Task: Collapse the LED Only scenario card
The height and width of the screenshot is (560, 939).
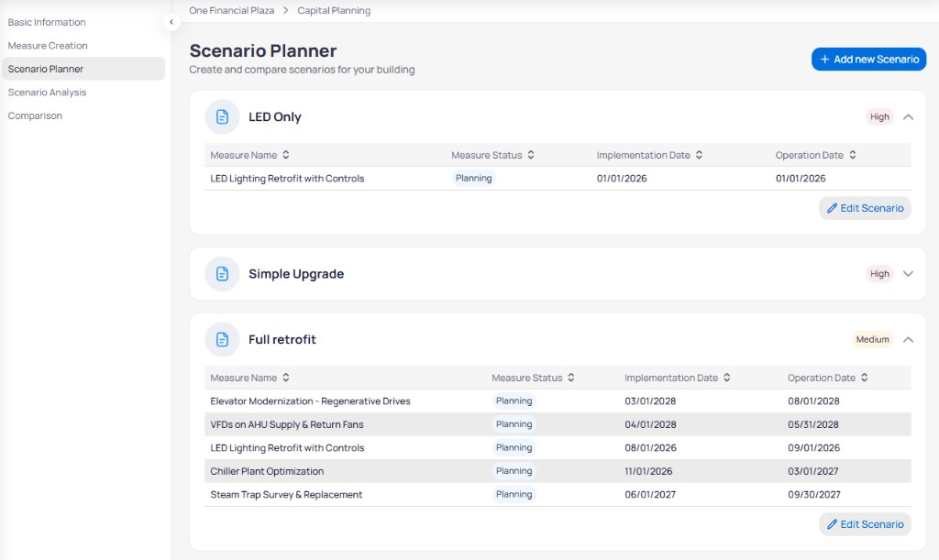Action: (x=908, y=117)
